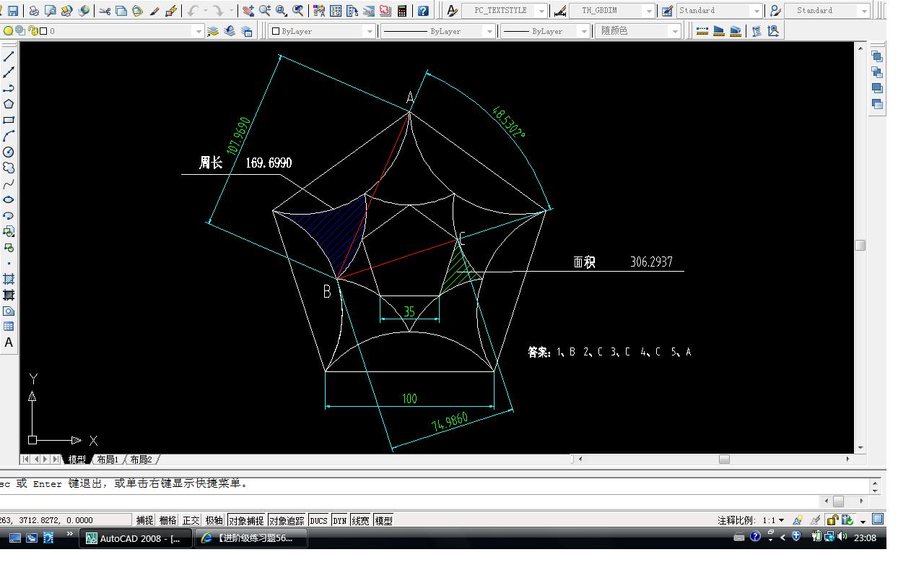
Task: Click the volume speaker tray icon
Action: (842, 537)
